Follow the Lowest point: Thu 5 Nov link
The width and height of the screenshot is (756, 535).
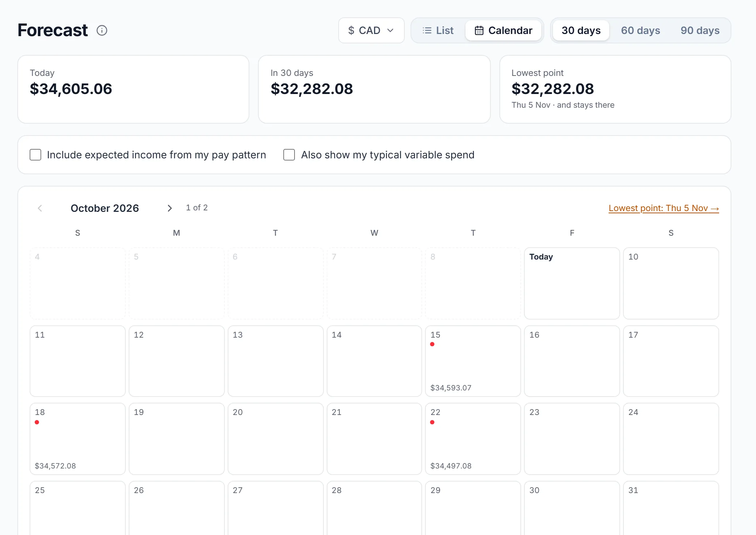pyautogui.click(x=664, y=208)
